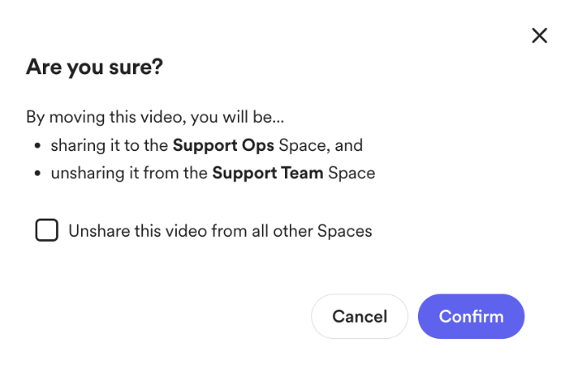588x386 pixels.
Task: Cancel the video move
Action: pos(359,317)
